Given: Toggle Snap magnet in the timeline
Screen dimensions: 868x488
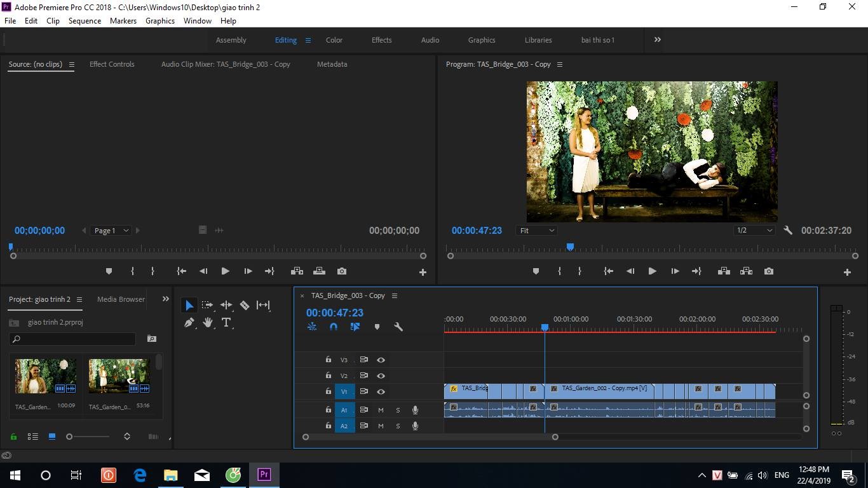Looking at the screenshot, I should click(x=334, y=327).
